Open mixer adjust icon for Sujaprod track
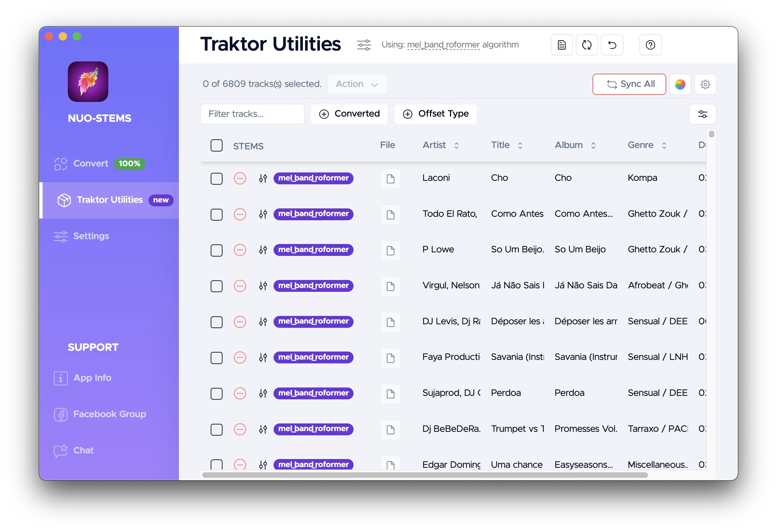 [263, 393]
